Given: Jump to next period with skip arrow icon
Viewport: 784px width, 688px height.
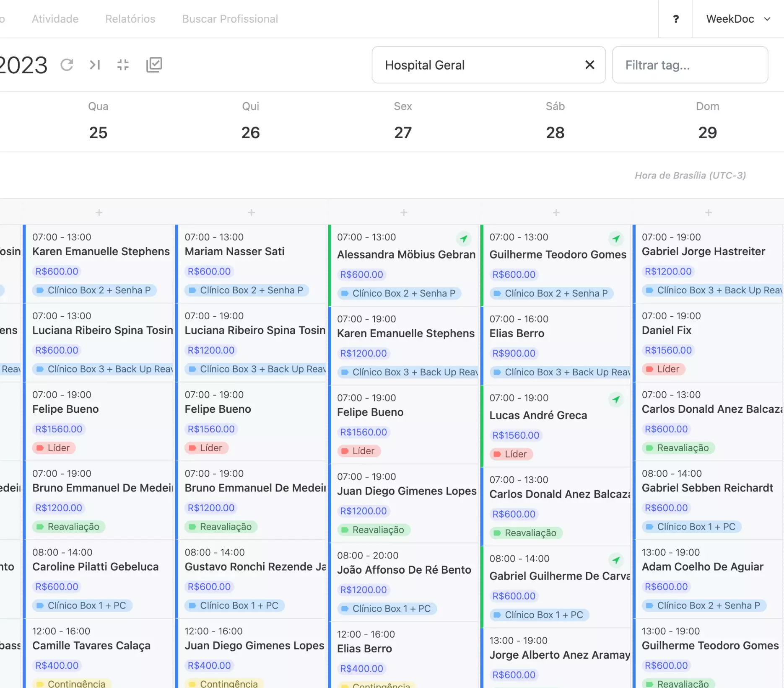Looking at the screenshot, I should 95,65.
